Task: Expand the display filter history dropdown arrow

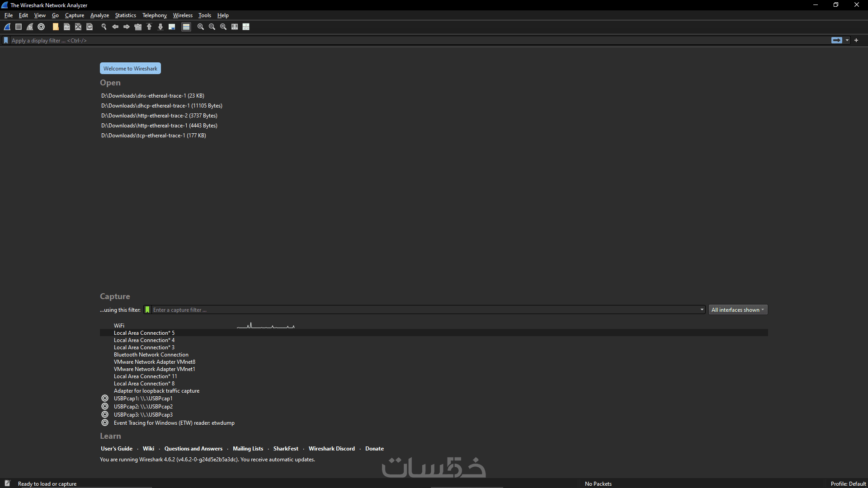Action: point(847,41)
